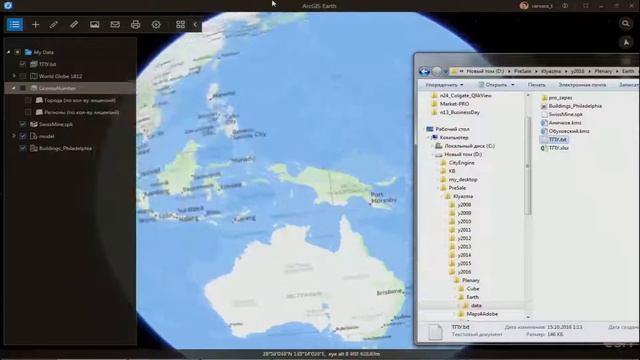Click the Search magnifier icon on the globe
Viewport: 640px width, 360px height.
click(626, 24)
